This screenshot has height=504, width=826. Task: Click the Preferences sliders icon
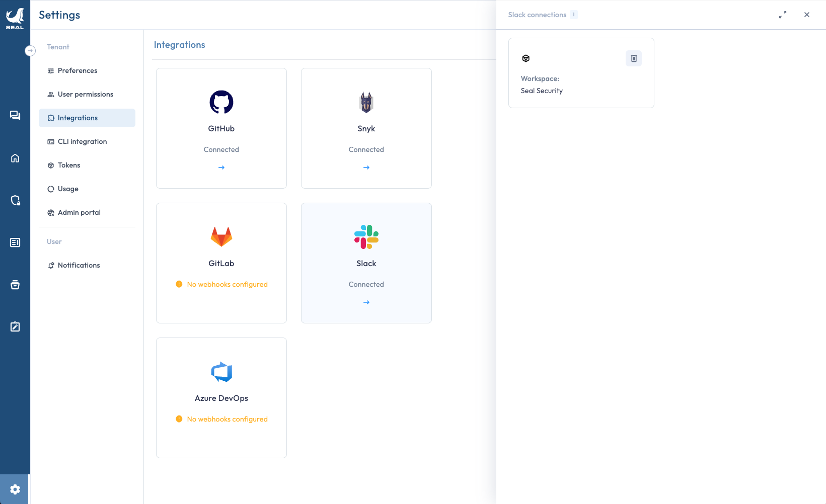coord(51,71)
